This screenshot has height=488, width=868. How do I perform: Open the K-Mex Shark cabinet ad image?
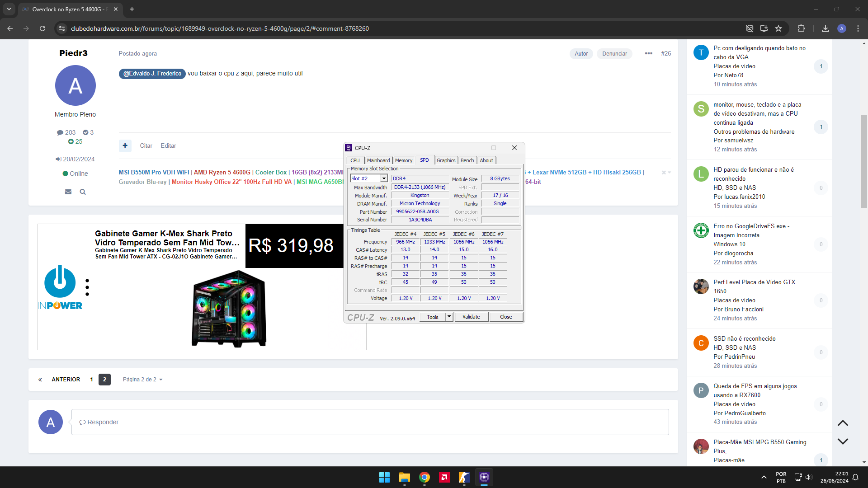(x=230, y=309)
